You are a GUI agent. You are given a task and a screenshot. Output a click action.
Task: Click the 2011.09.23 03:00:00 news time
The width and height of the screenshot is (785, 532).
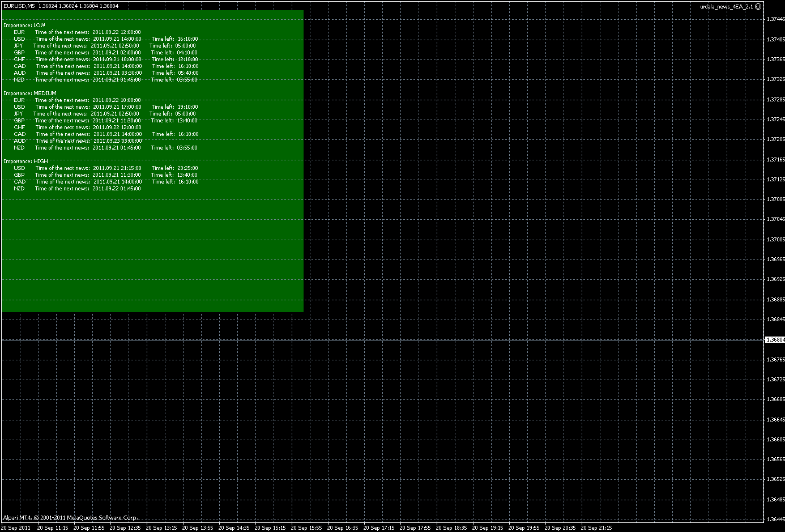(118, 141)
